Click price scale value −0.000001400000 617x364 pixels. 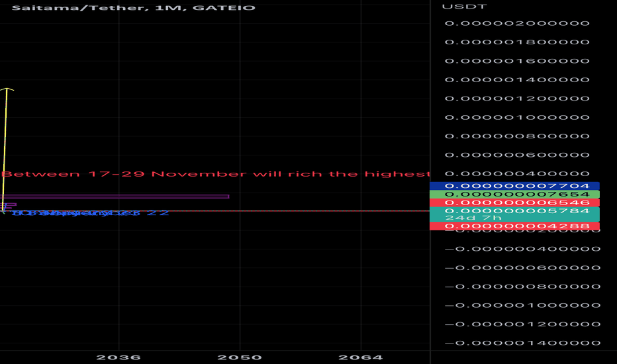(522, 343)
